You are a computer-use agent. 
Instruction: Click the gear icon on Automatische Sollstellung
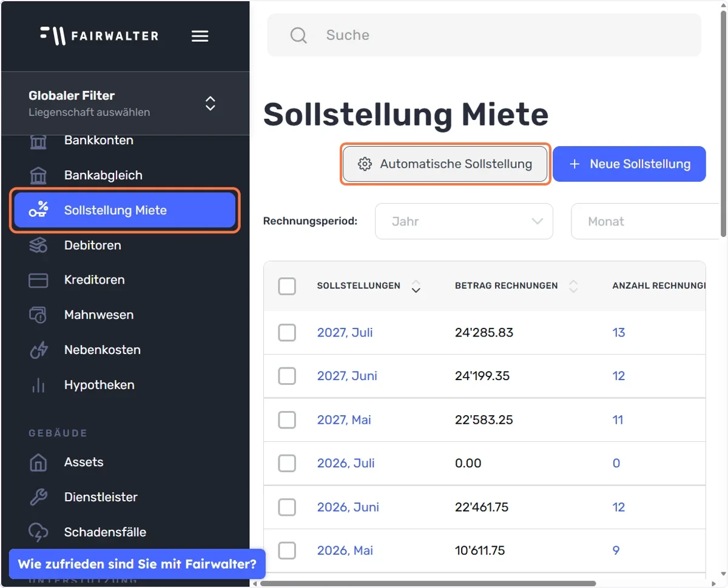[x=365, y=164]
